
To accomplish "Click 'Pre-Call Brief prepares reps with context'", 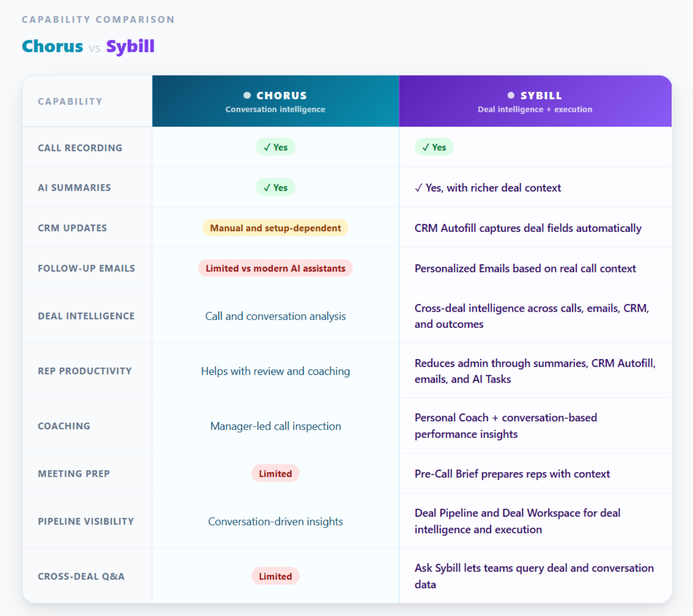I will (512, 473).
